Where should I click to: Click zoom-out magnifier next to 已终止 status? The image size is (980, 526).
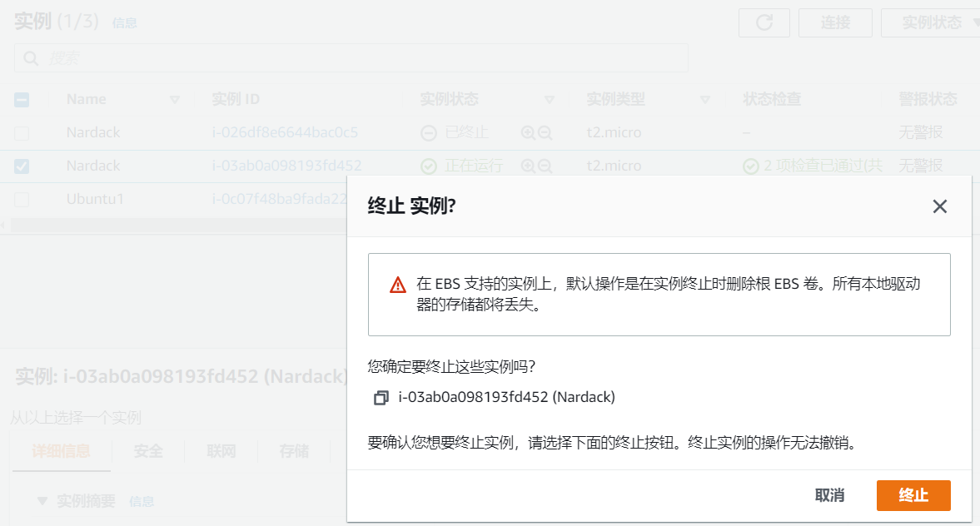tap(545, 132)
